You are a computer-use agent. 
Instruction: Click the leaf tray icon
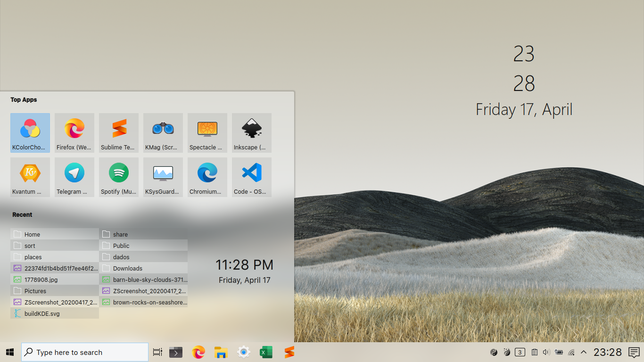507,352
